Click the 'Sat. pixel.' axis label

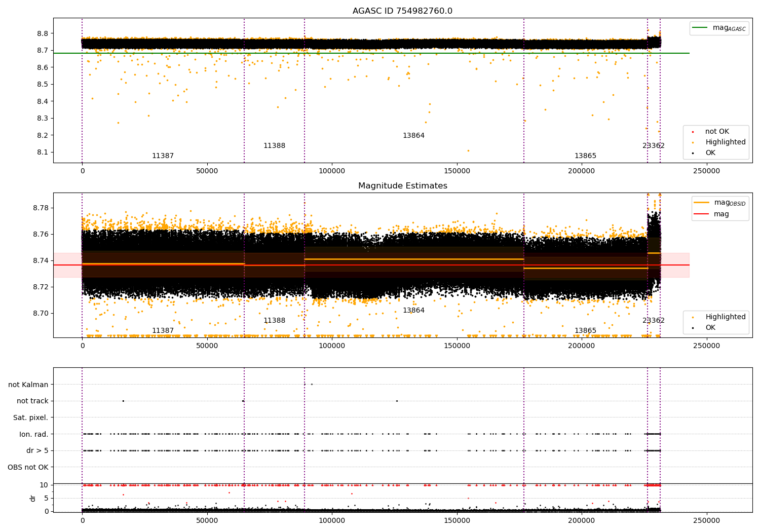pos(31,417)
